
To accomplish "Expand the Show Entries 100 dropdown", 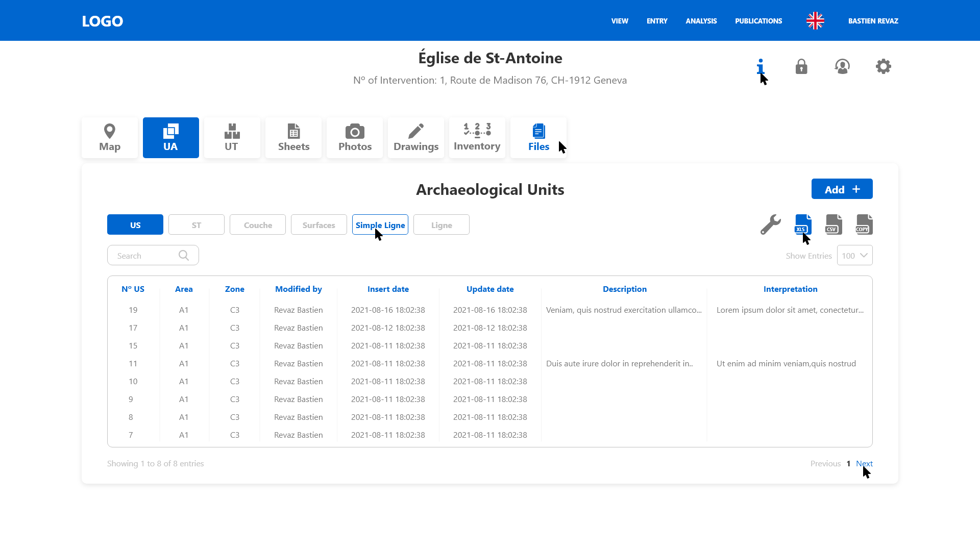I will (x=855, y=255).
